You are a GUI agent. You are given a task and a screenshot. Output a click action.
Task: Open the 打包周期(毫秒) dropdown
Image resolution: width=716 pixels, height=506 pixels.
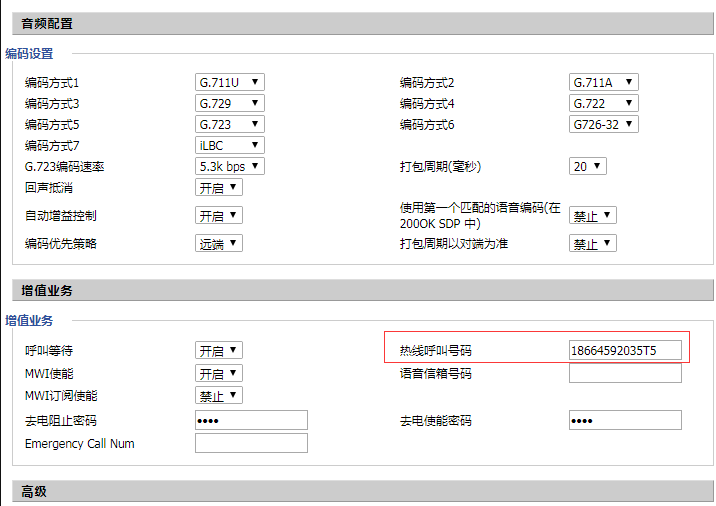(x=588, y=166)
